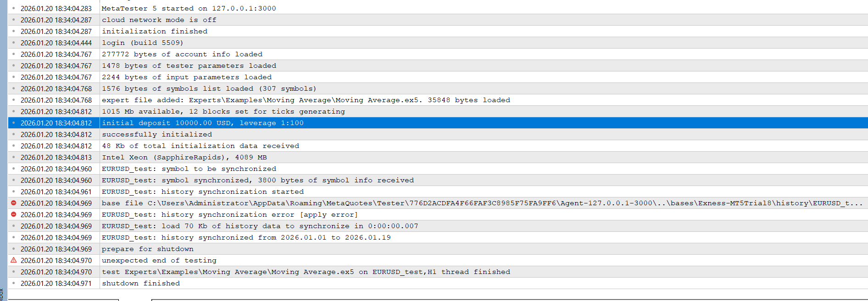Select the 1015 Mb available ticks generating row
868x301 pixels.
click(x=223, y=111)
